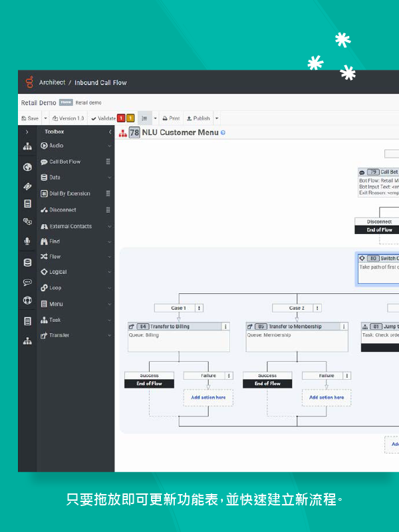Image resolution: width=399 pixels, height=532 pixels.
Task: Select the Transfer to Membership action node
Action: coord(297,337)
